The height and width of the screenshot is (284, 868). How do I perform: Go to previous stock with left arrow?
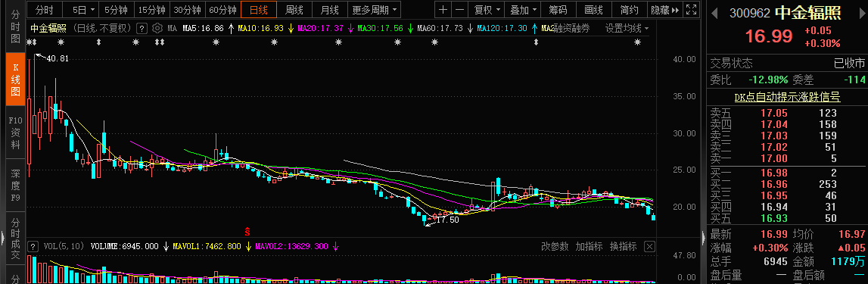click(x=714, y=13)
